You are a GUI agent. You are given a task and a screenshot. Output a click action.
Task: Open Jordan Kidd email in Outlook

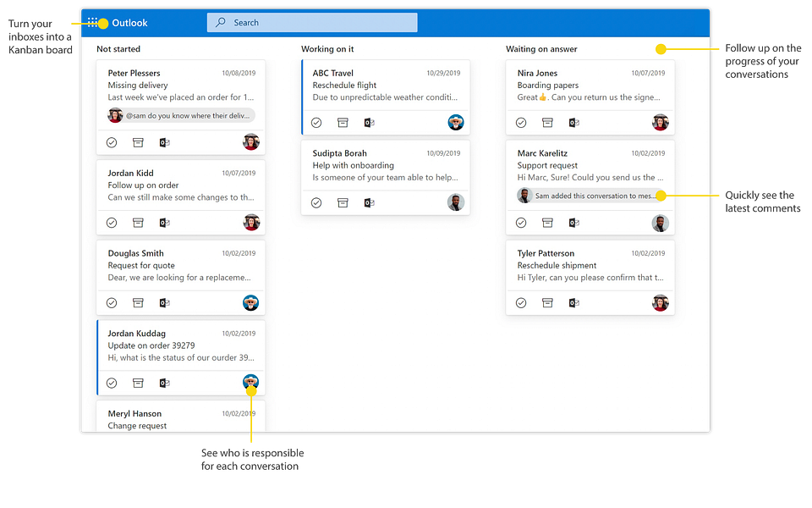coord(164,223)
